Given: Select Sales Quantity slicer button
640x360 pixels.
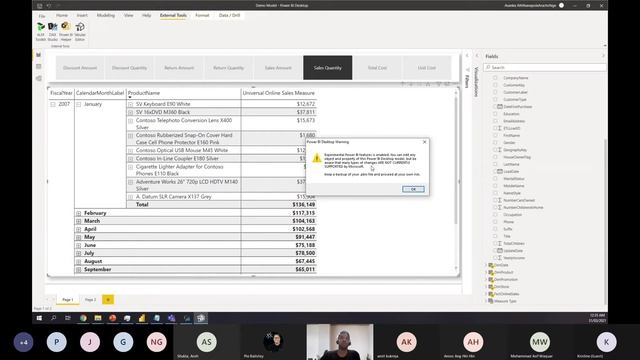Looking at the screenshot, I should (x=328, y=68).
